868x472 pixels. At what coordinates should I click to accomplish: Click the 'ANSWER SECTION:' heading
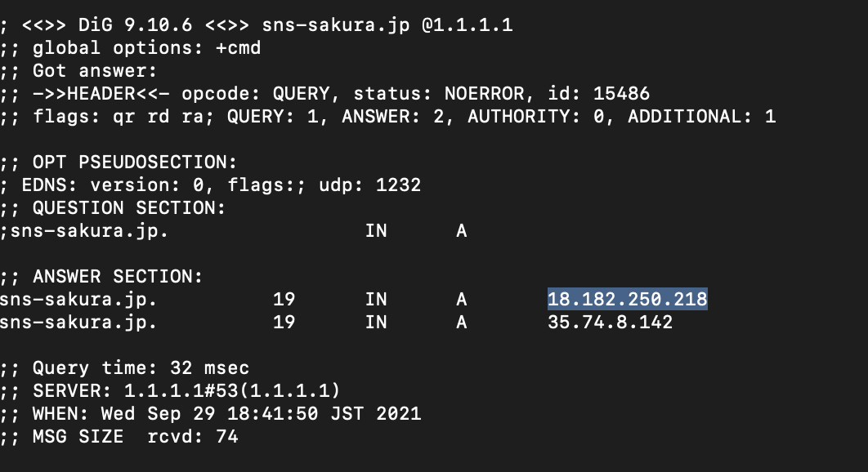[x=118, y=277]
